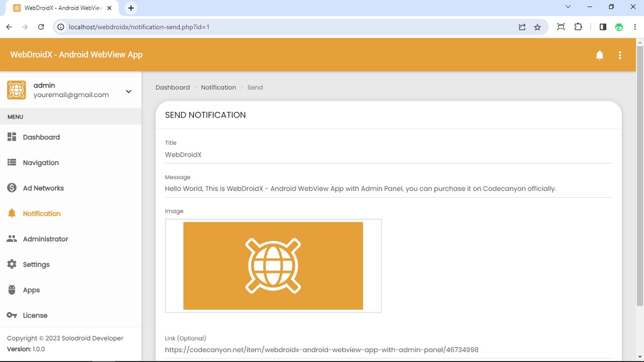Reload the page with the refresh icon
The height and width of the screenshot is (362, 644).
pyautogui.click(x=41, y=27)
